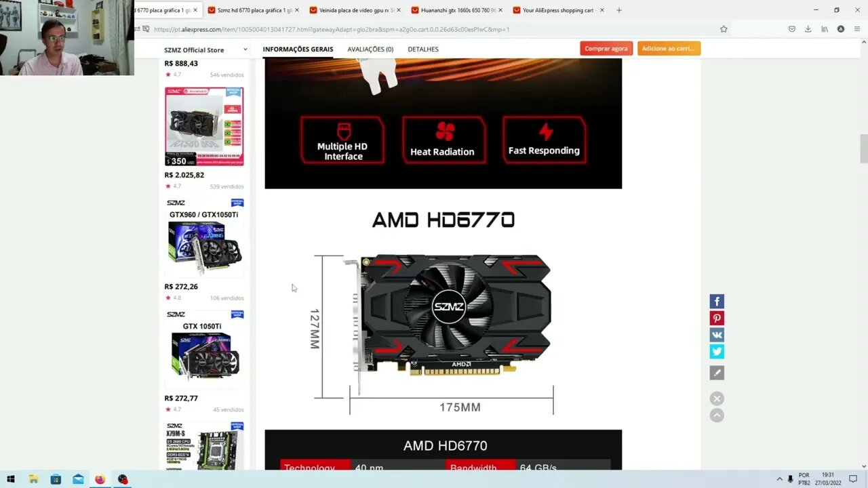Click the 'Fast Responding' feature box

coord(544,140)
